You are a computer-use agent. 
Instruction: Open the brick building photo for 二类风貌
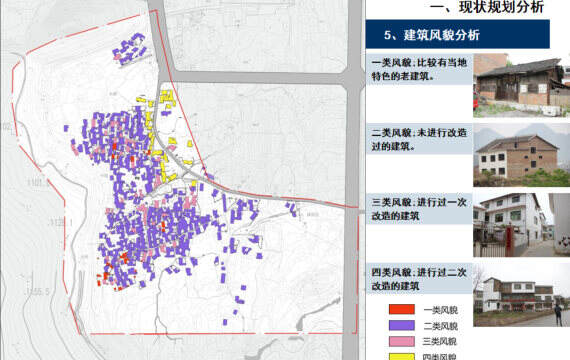point(521,155)
